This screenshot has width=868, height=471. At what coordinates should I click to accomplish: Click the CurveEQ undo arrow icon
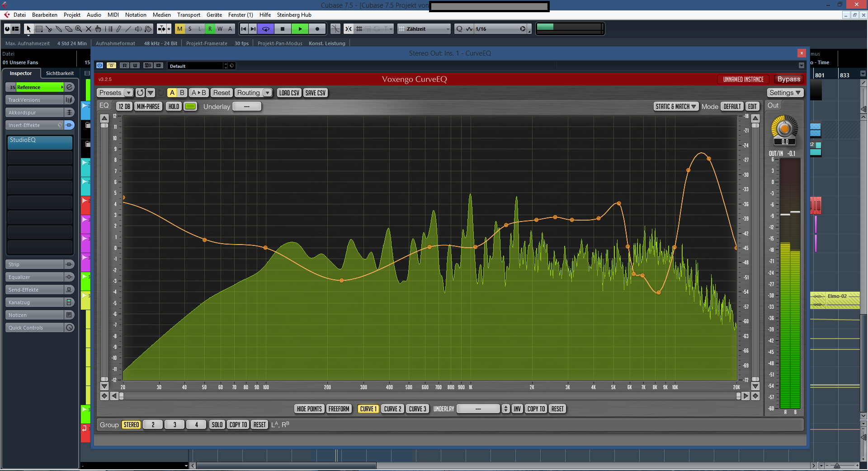140,93
